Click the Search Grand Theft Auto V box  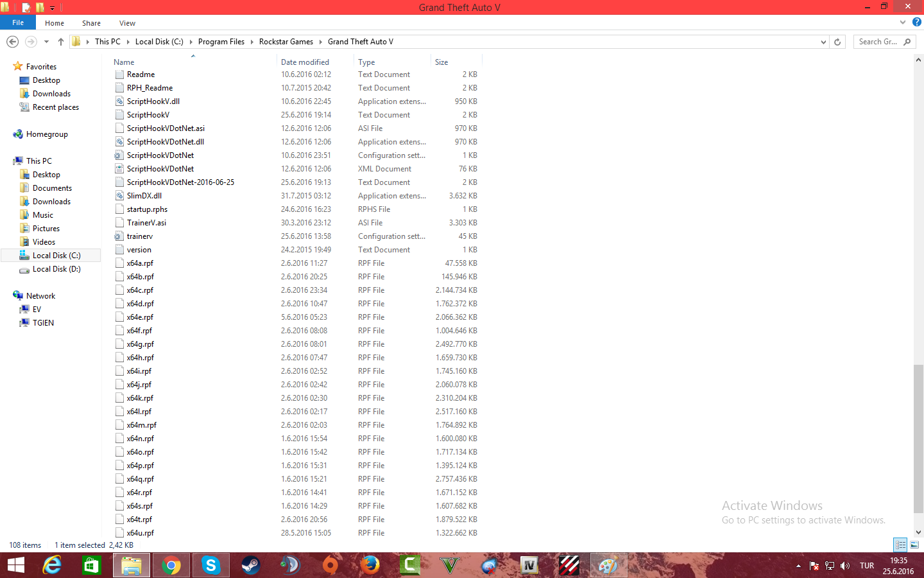coord(884,42)
